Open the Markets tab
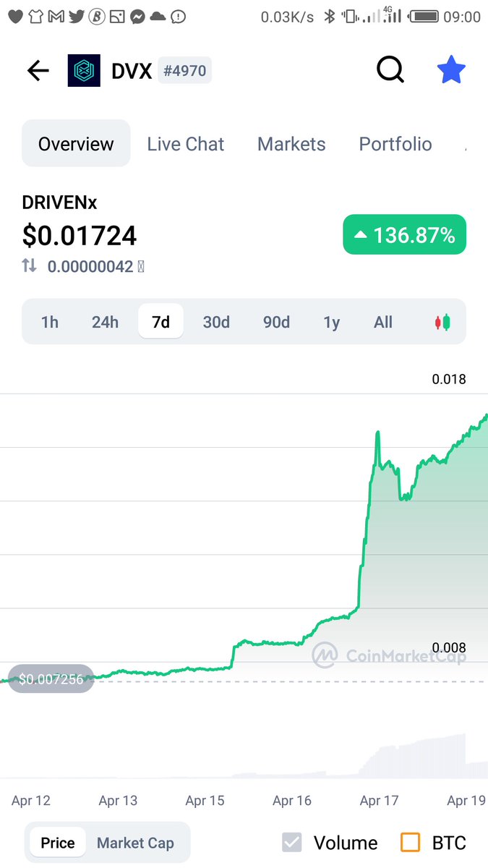The height and width of the screenshot is (868, 488). point(291,144)
